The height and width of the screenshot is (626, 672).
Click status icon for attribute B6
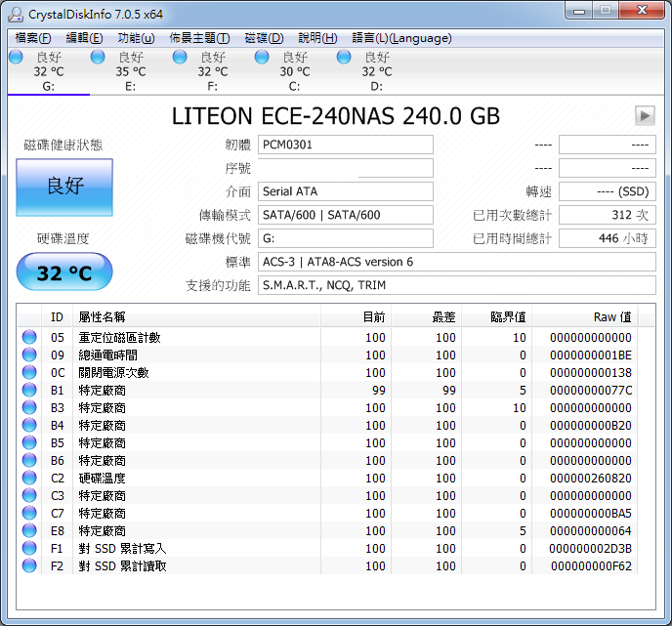tap(29, 460)
